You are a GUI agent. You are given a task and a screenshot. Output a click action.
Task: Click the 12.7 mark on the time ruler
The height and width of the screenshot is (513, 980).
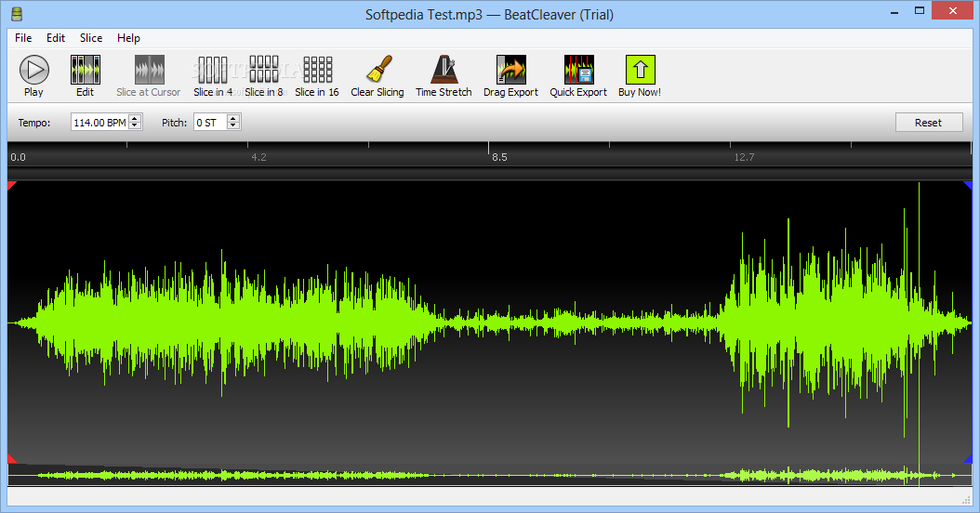(744, 157)
